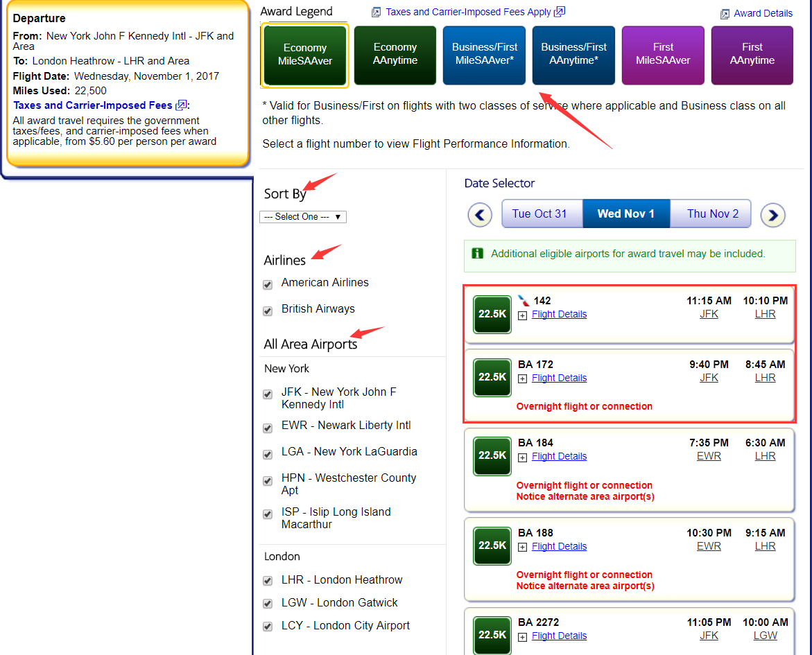
Task: Expand flight details plus icon for BA 184
Action: point(523,457)
